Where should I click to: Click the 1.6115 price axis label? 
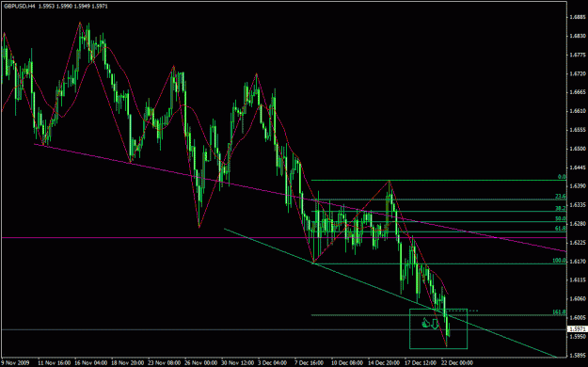pyautogui.click(x=578, y=279)
